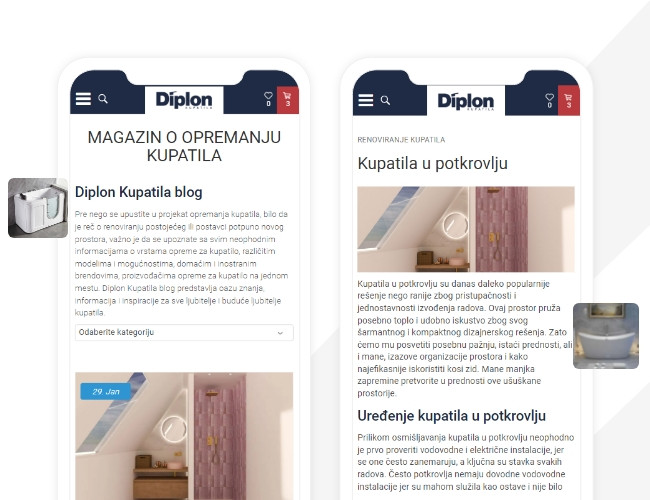Screen dimensions: 650x500
Task: Open hamburger menu on left phone
Action: click(x=83, y=99)
